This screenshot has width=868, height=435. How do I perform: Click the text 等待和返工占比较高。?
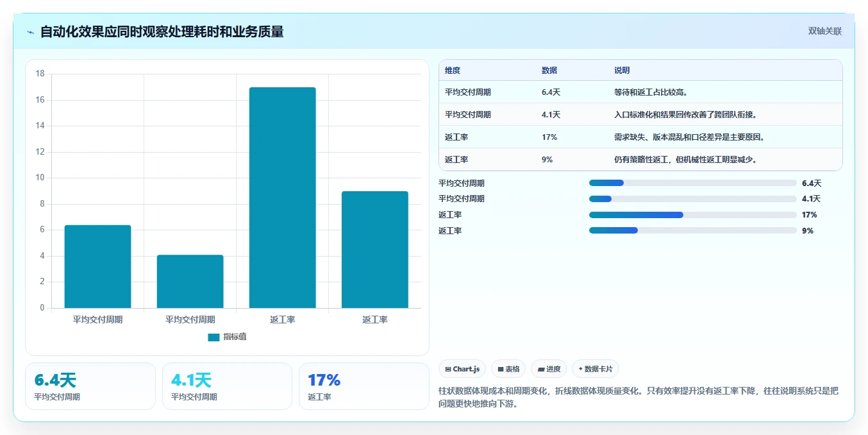(651, 92)
